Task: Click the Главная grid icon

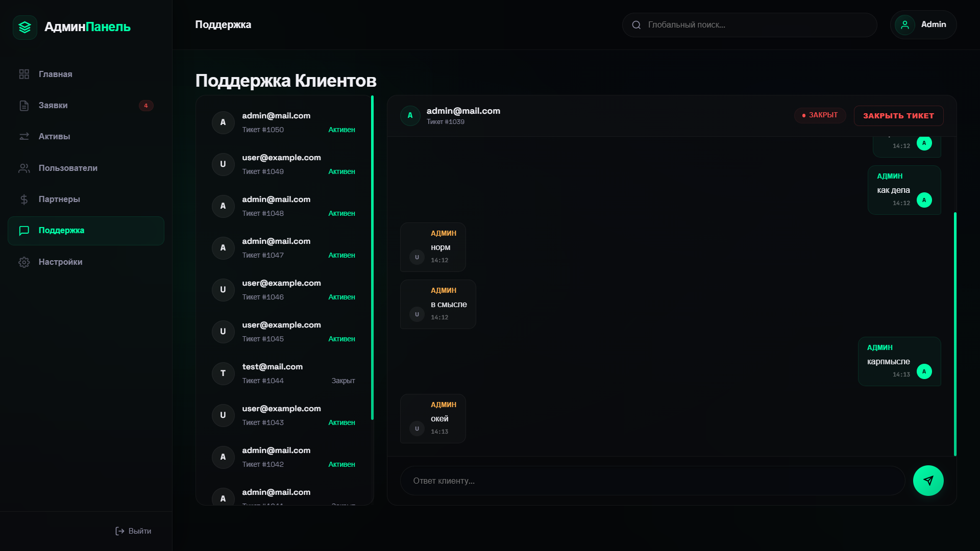Action: (x=24, y=74)
